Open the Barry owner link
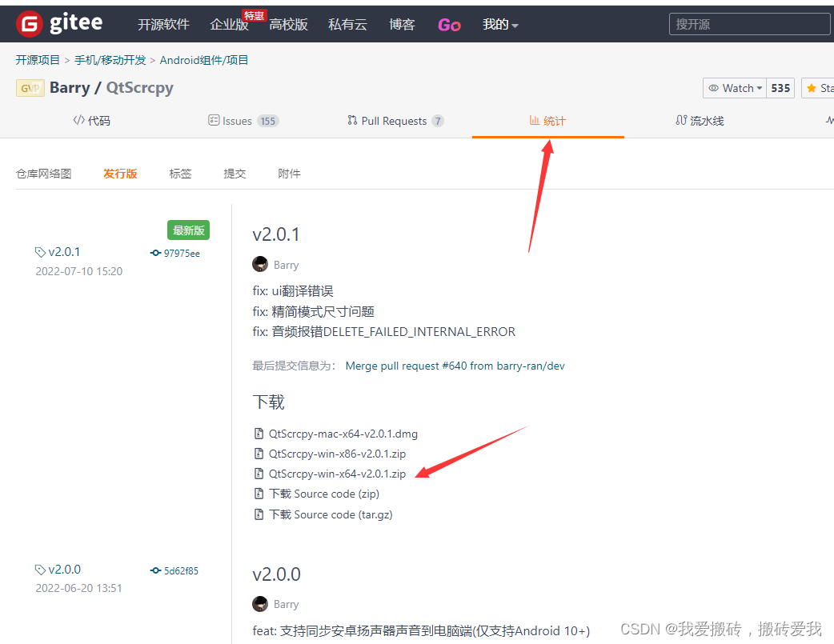834x644 pixels. click(x=70, y=88)
